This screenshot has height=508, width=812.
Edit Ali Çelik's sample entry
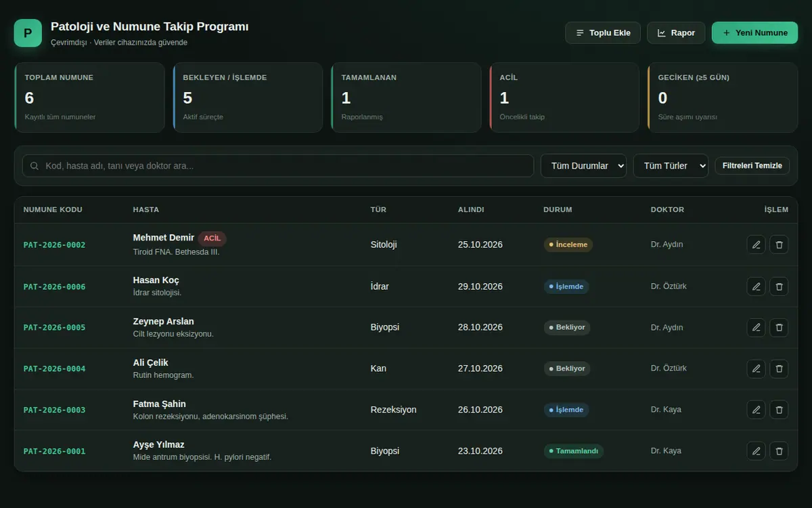[756, 368]
